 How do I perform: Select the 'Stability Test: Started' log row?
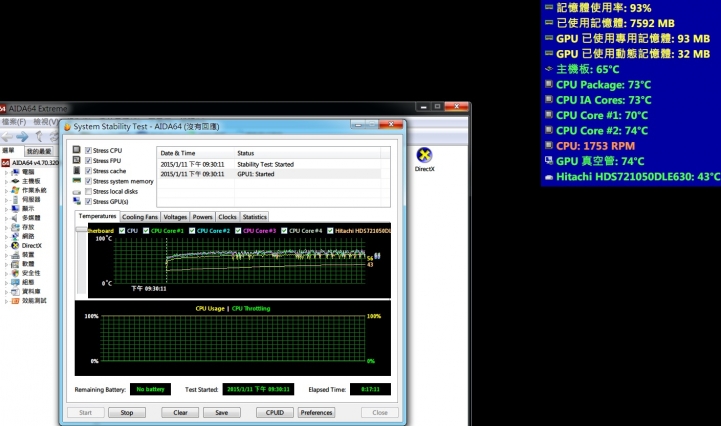click(269, 164)
